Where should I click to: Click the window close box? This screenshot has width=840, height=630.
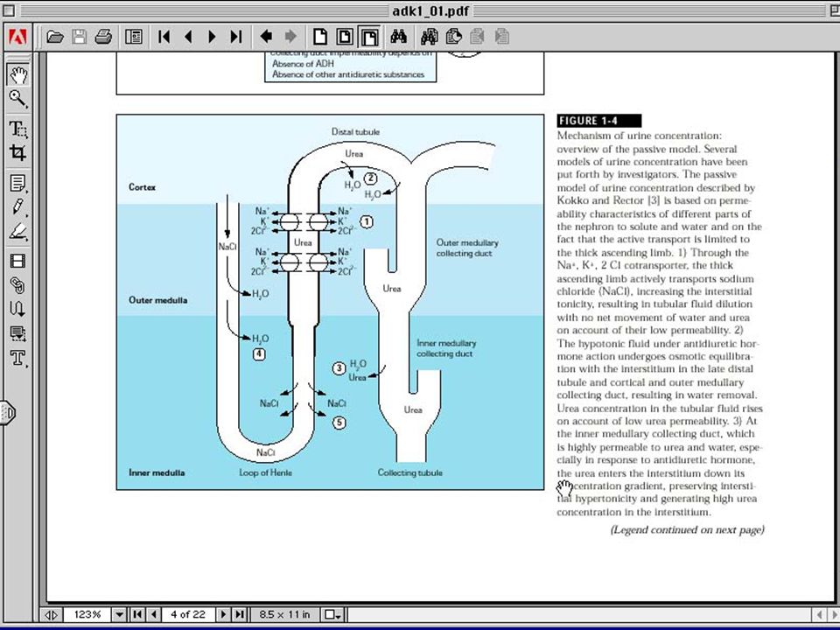point(9,11)
